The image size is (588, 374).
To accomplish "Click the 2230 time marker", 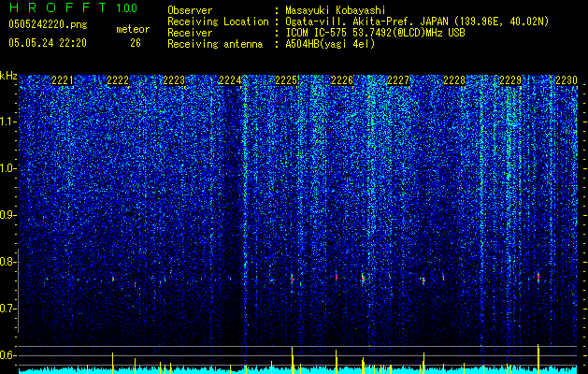I will (566, 80).
